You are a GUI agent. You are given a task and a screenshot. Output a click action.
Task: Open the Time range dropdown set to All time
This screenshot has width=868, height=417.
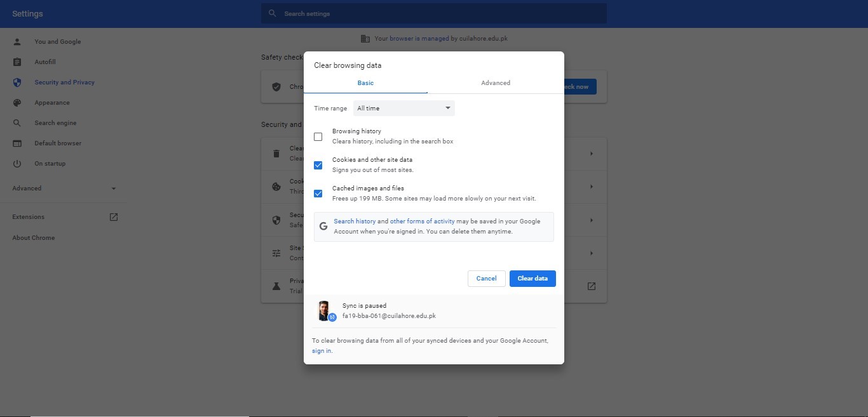click(x=404, y=109)
